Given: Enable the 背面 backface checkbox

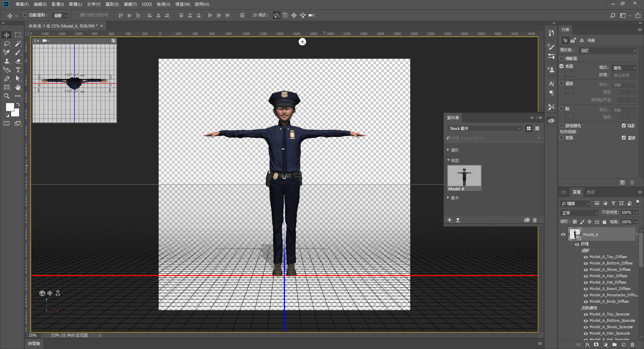Looking at the screenshot, I should (561, 138).
